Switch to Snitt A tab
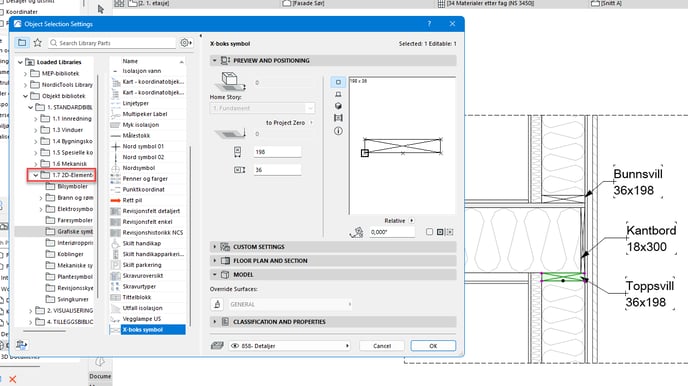 pyautogui.click(x=606, y=3)
